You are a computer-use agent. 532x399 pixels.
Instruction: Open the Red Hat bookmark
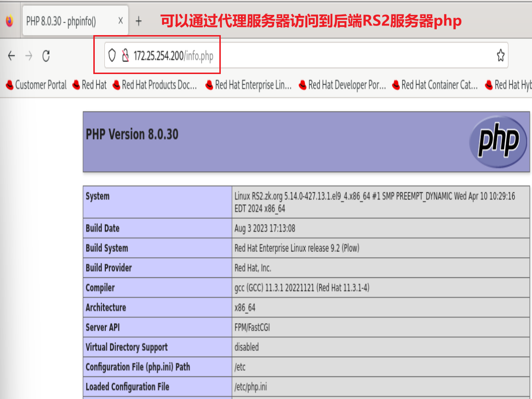click(x=89, y=85)
